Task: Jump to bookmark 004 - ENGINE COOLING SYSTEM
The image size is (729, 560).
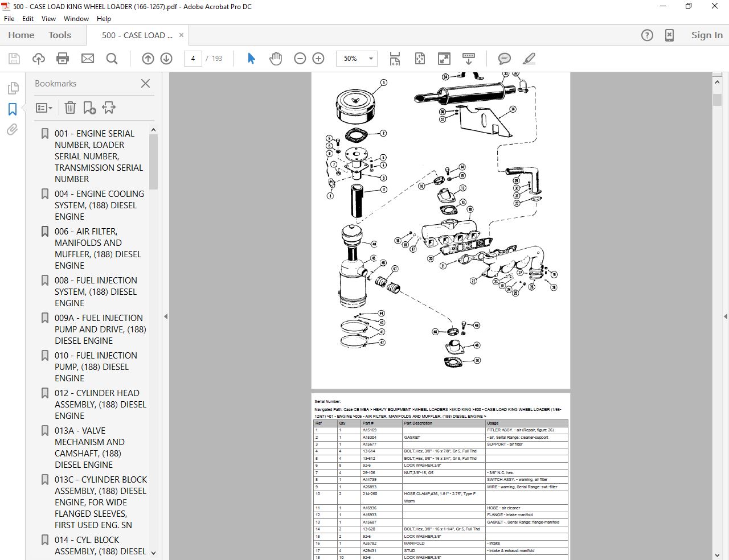Action: (x=99, y=205)
